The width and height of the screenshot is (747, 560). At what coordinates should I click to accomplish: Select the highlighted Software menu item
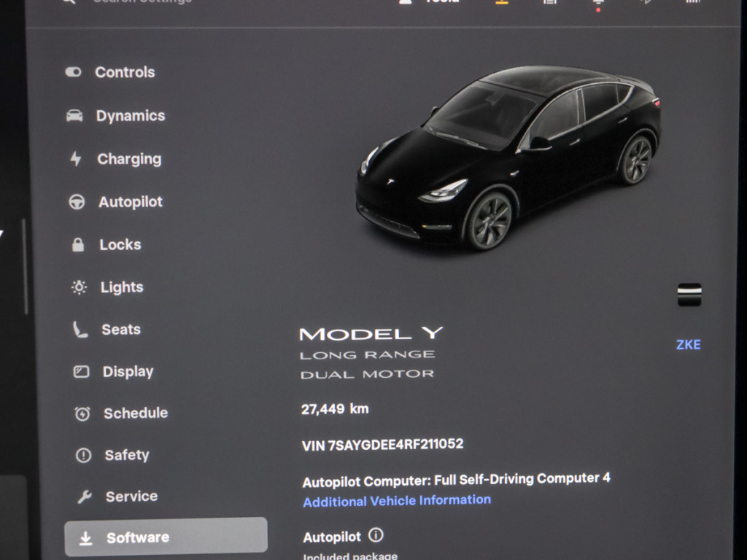(x=166, y=537)
